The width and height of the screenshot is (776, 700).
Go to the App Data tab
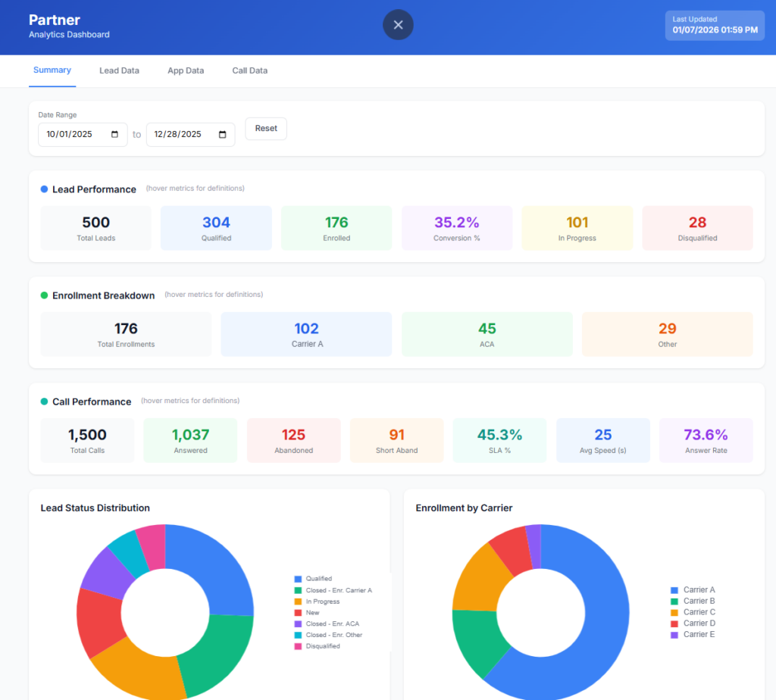click(x=186, y=70)
